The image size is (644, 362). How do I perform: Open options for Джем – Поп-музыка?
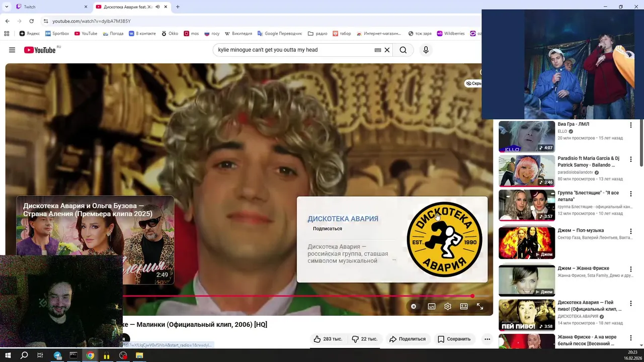[x=630, y=231]
